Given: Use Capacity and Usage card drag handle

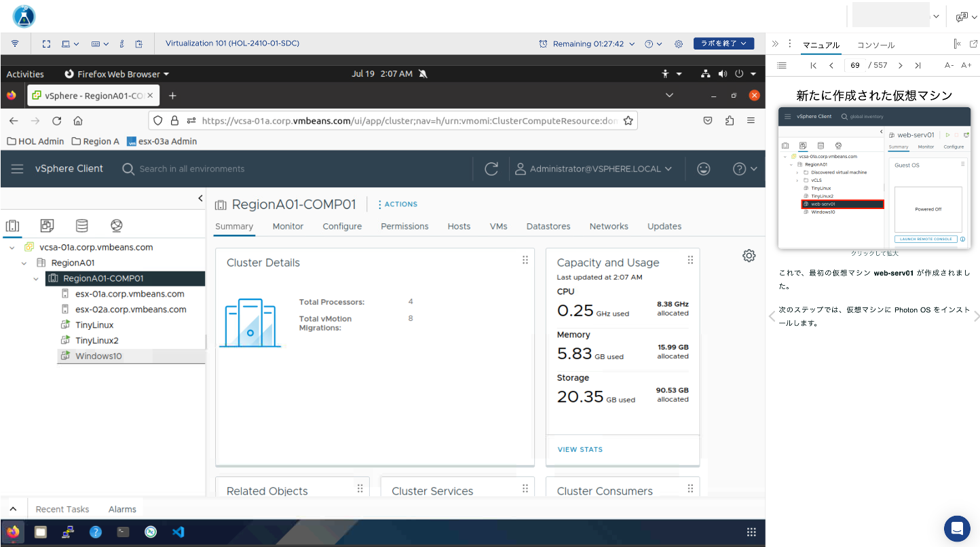Looking at the screenshot, I should point(690,260).
